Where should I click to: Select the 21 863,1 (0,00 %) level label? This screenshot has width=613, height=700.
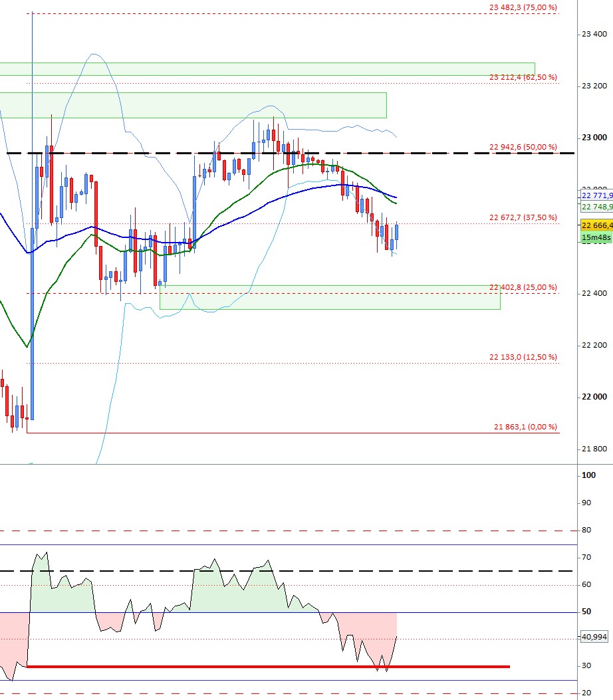tap(525, 427)
